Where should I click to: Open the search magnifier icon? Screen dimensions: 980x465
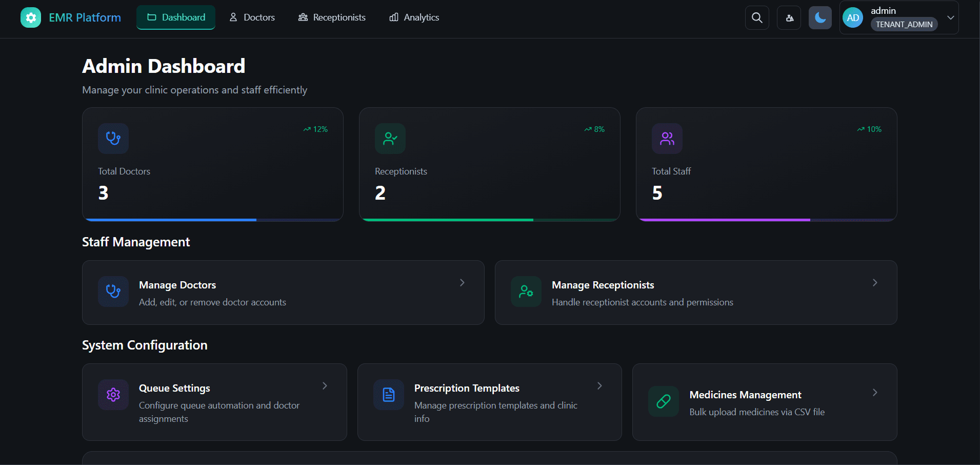point(757,18)
